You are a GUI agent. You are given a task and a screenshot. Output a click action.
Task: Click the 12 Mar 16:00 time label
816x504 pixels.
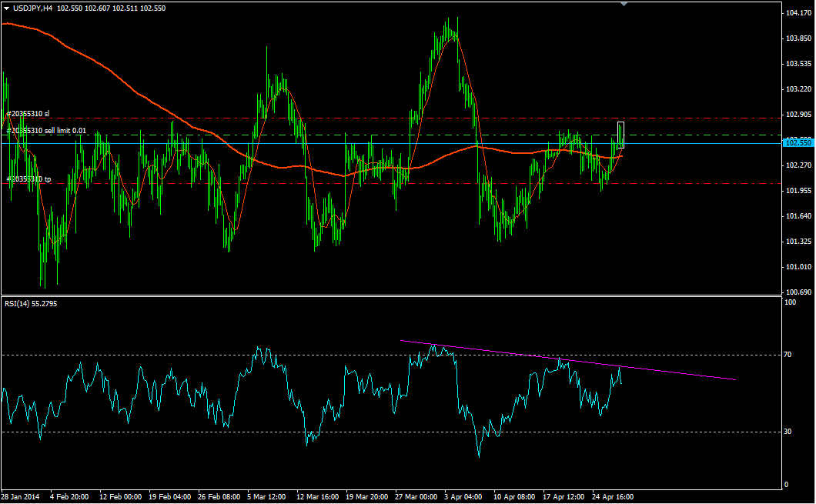tap(317, 497)
